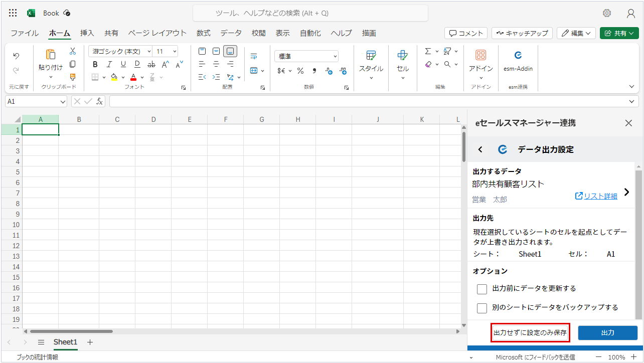The height and width of the screenshot is (363, 644).
Task: Collapse the ribbon using chevron at right
Action: tap(632, 86)
